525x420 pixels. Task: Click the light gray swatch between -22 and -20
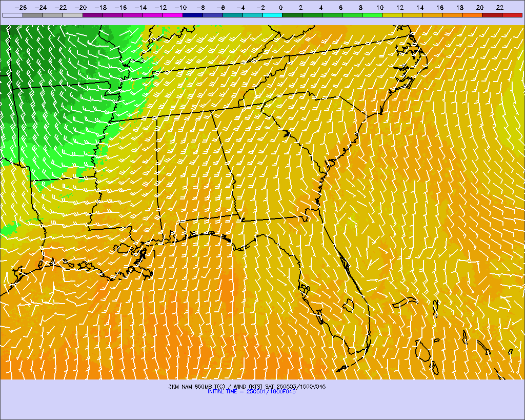tap(73, 15)
